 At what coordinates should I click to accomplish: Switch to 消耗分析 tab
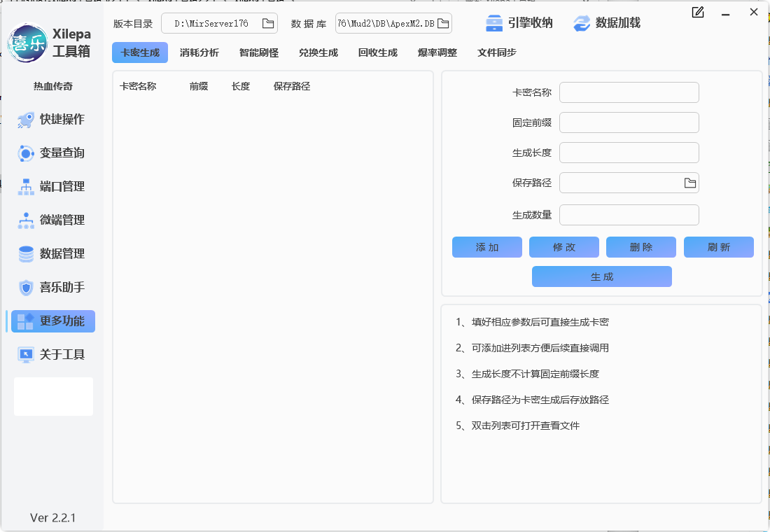[x=199, y=52]
